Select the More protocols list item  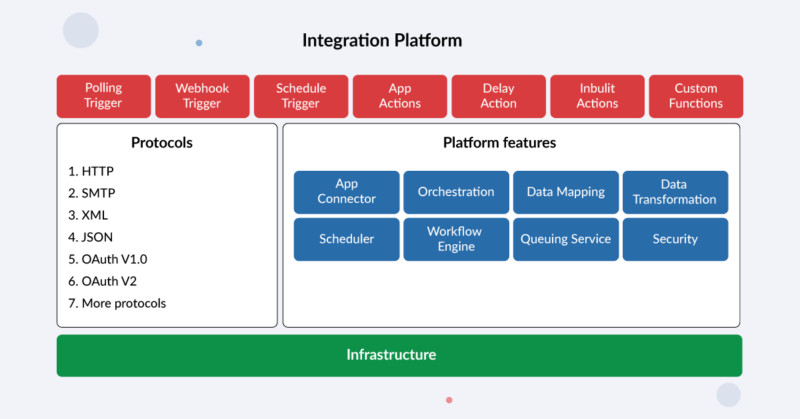(117, 303)
